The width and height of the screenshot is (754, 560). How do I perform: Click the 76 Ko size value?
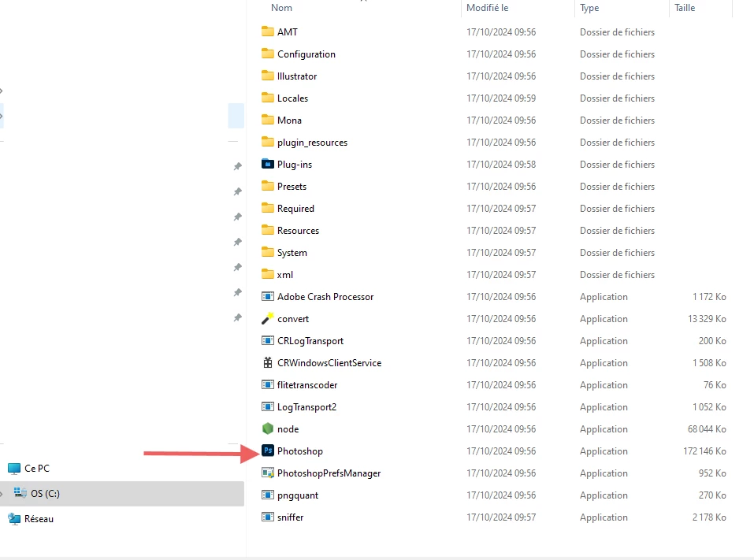(715, 385)
